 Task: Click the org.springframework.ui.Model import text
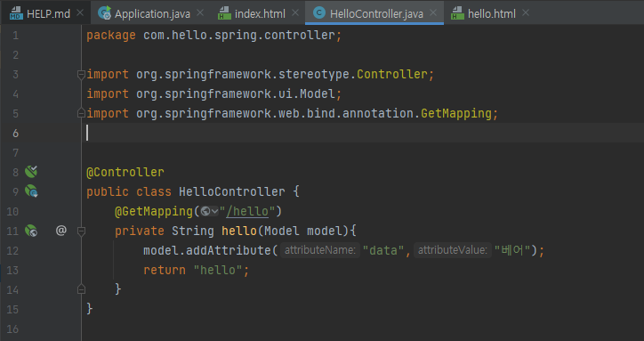coord(236,94)
